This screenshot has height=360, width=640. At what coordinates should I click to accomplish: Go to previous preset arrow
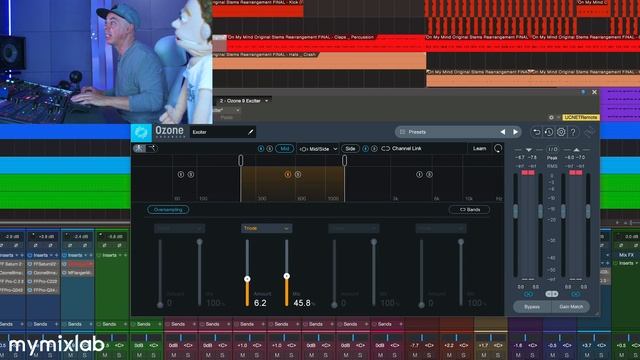tap(503, 132)
